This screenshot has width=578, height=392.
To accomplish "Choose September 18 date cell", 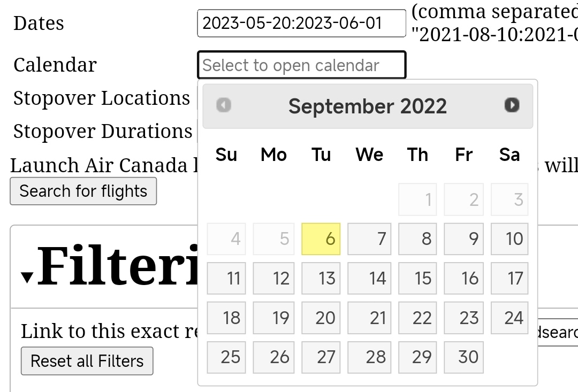I will tap(226, 318).
